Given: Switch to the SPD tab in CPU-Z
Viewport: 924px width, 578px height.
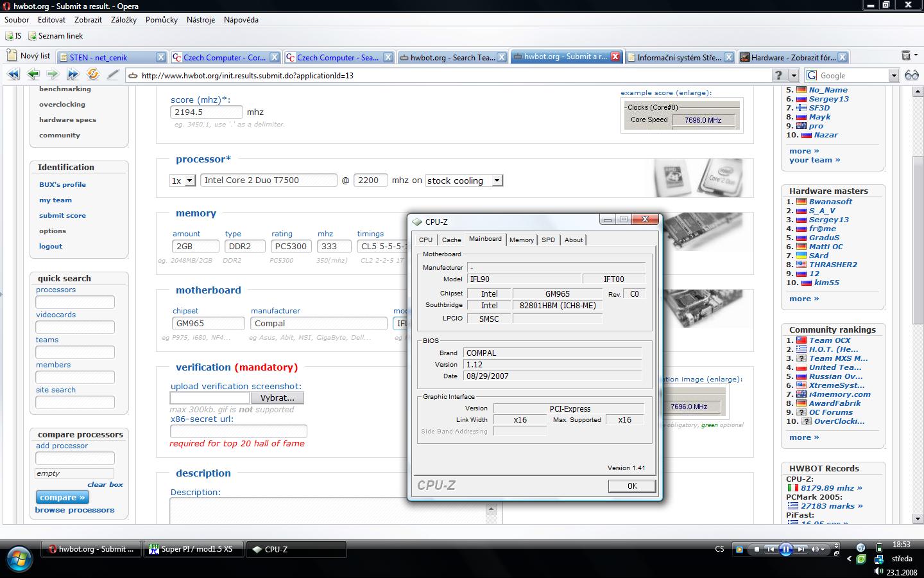Looking at the screenshot, I should pyautogui.click(x=548, y=240).
